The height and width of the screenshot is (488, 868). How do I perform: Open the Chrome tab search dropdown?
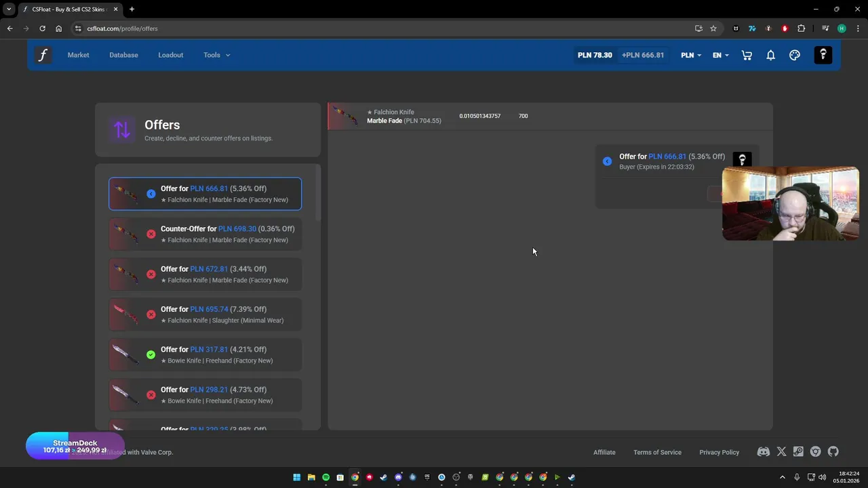coord(9,9)
